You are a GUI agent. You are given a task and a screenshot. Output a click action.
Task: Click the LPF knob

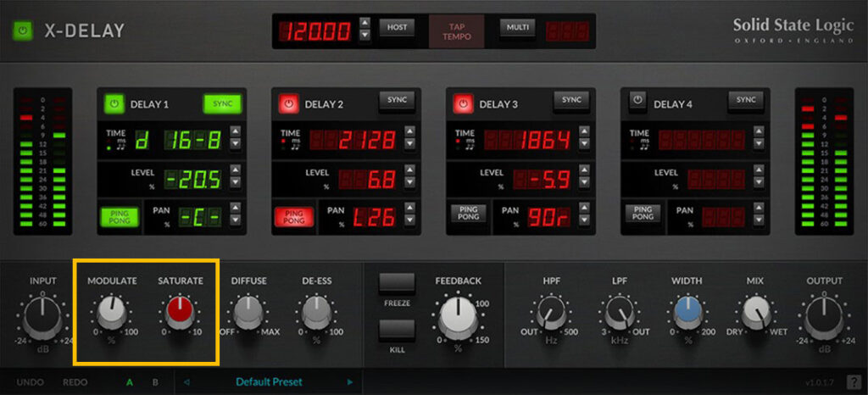coord(620,311)
